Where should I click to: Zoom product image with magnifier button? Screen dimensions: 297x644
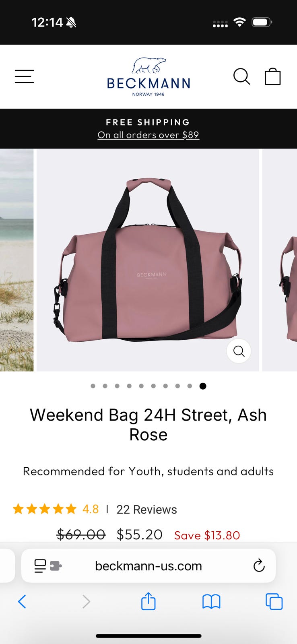tap(239, 351)
